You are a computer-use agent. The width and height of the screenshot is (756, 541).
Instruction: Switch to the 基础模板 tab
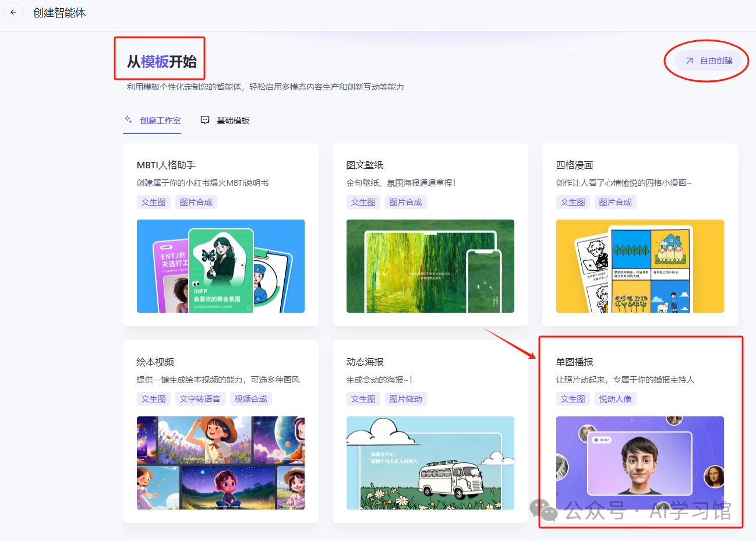(233, 121)
